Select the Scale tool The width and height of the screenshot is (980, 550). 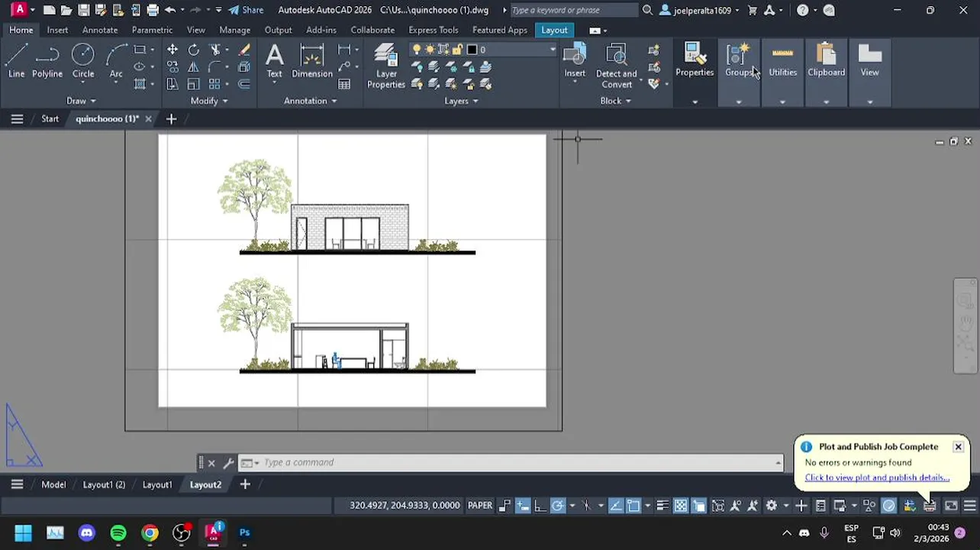tap(194, 84)
